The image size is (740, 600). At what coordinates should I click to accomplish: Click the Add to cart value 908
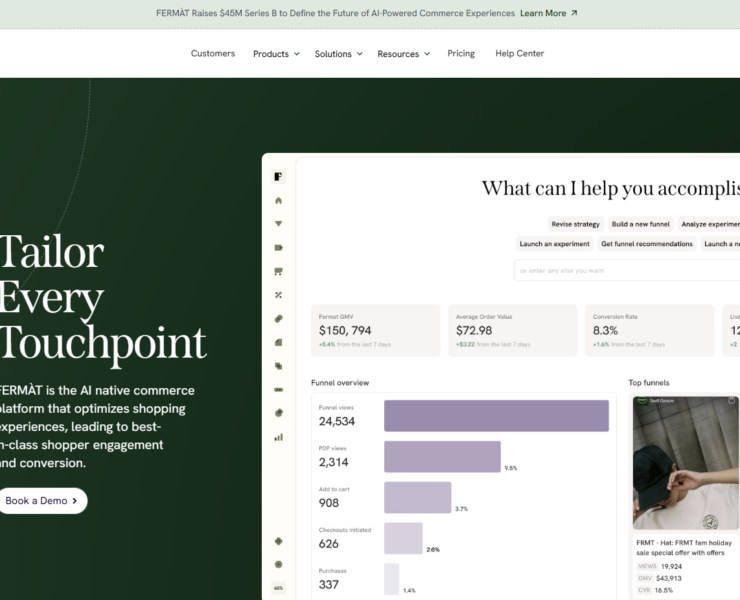(x=329, y=503)
